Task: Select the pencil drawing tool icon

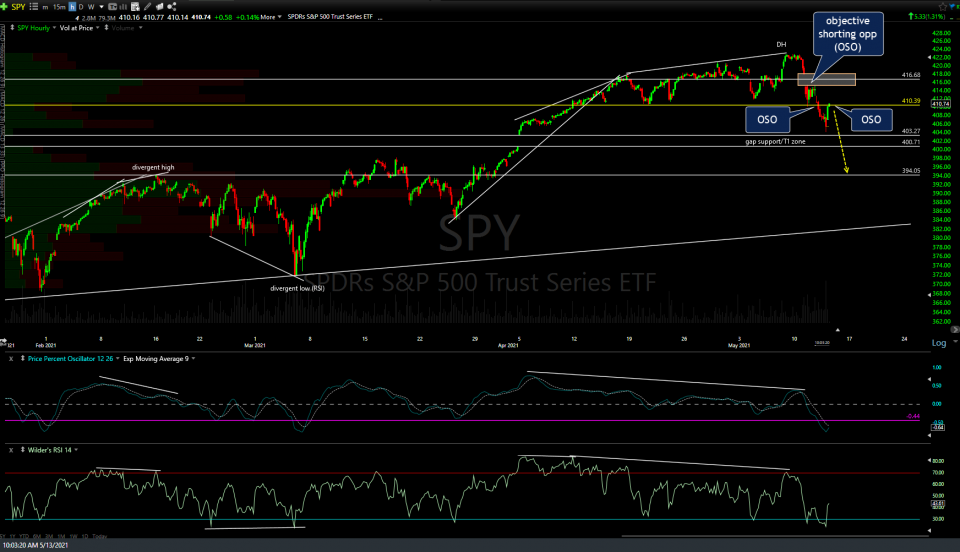Action: pos(148,7)
